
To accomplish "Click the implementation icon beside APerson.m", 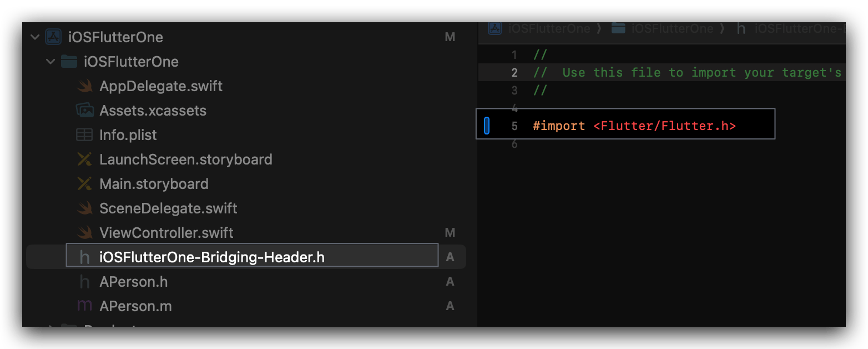I will tap(84, 306).
